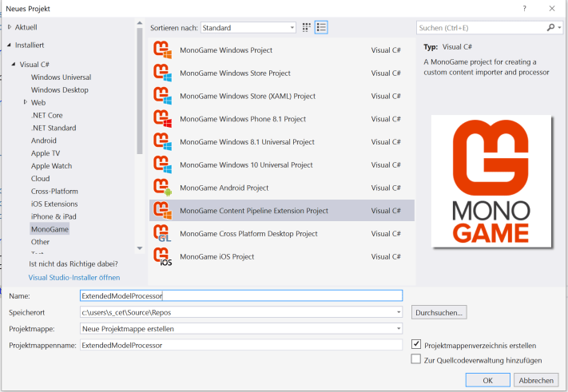
Task: Open Visual Studio-Installer öffnen link
Action: 74,277
